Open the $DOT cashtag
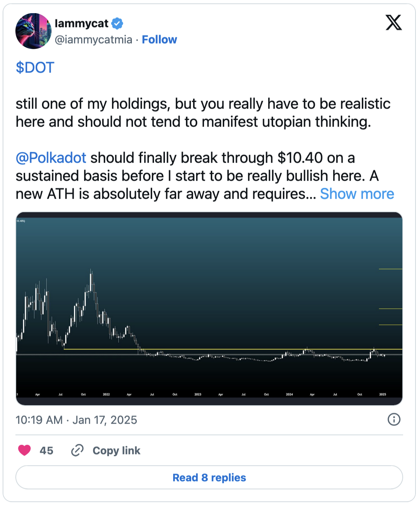 pyautogui.click(x=35, y=68)
